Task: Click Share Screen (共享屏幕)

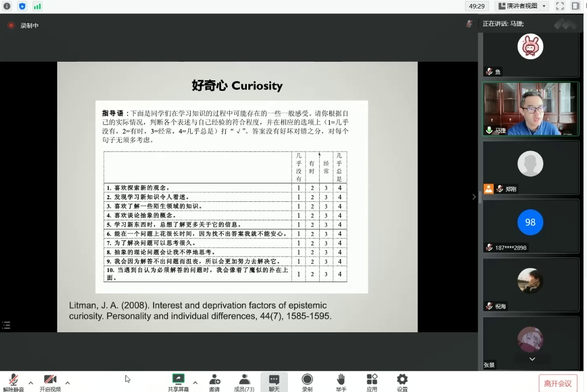Action: (x=178, y=382)
